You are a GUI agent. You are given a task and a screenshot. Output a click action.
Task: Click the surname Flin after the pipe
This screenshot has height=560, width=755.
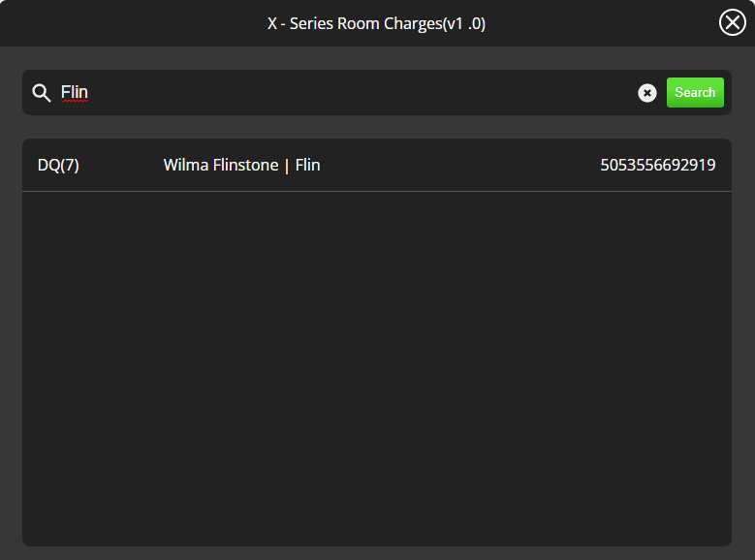pyautogui.click(x=308, y=166)
